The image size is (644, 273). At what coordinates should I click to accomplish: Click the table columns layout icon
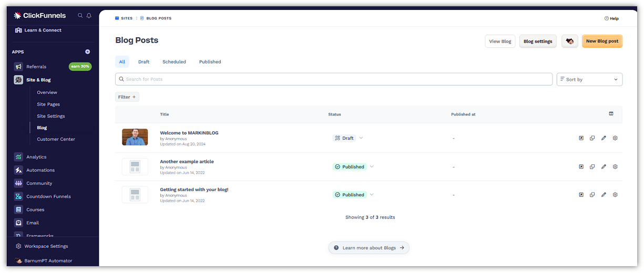[611, 114]
